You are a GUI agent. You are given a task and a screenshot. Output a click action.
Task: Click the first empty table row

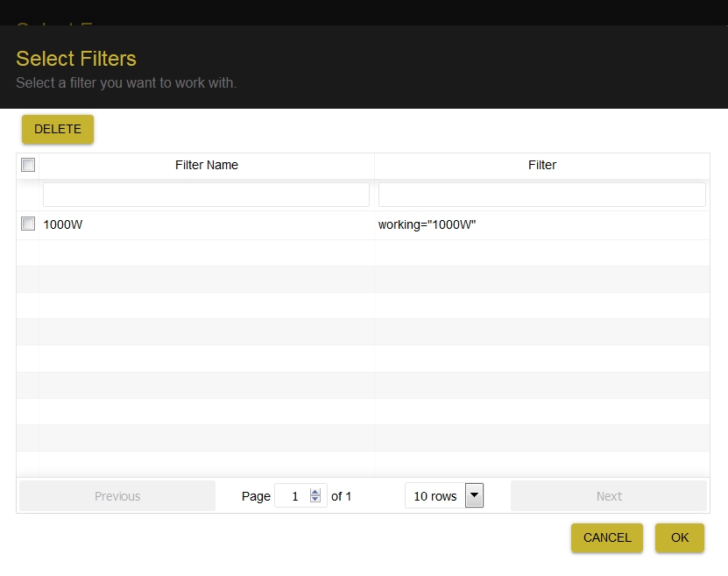coord(363,252)
